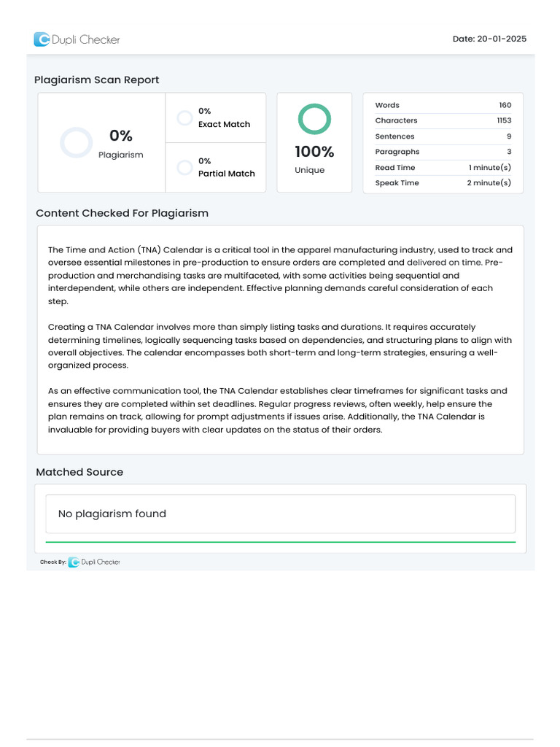Click the Sentences row label
560x747 pixels.
(394, 136)
